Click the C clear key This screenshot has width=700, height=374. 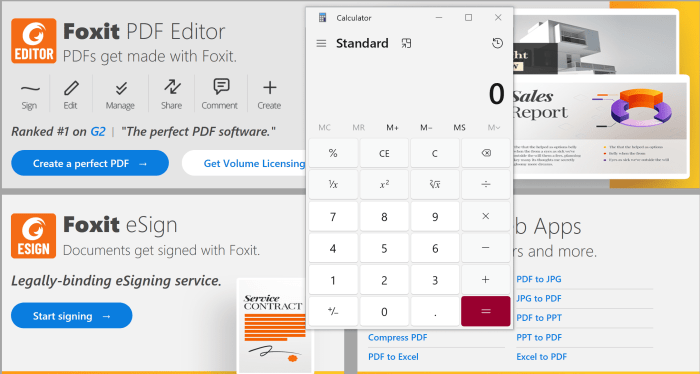point(435,153)
